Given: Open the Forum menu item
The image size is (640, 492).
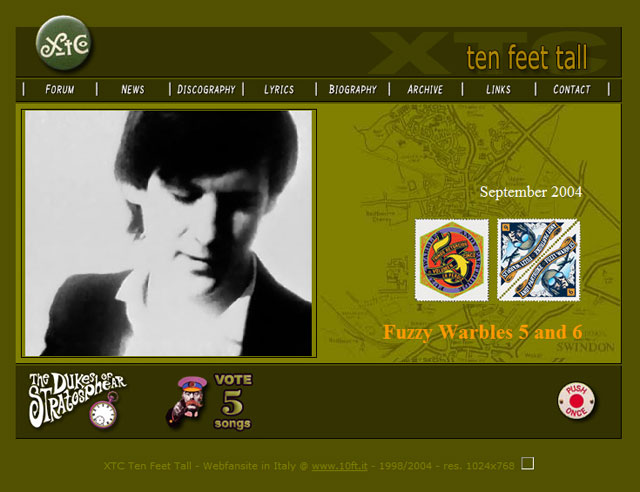Looking at the screenshot, I should point(60,89).
